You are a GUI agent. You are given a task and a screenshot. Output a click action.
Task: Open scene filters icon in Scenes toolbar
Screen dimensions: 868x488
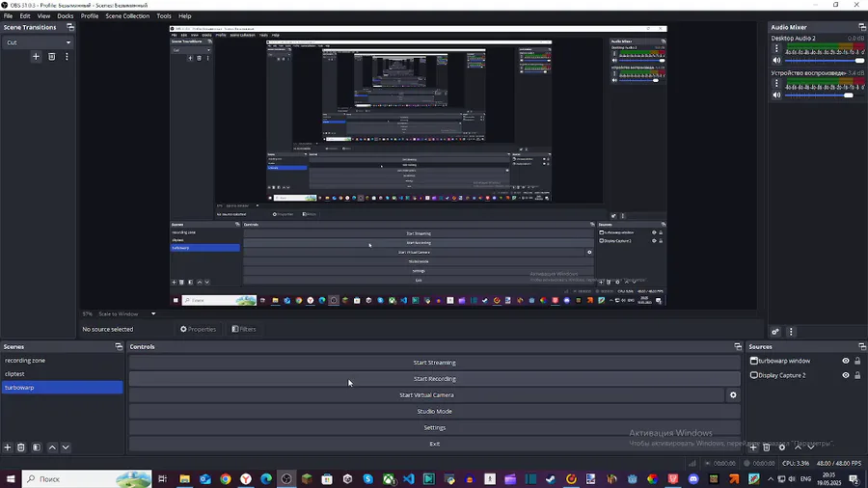(37, 447)
